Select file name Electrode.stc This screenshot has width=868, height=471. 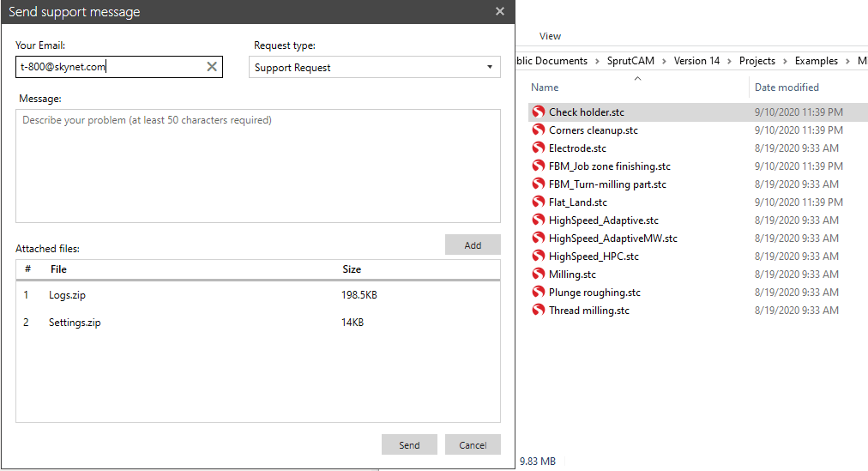(577, 148)
